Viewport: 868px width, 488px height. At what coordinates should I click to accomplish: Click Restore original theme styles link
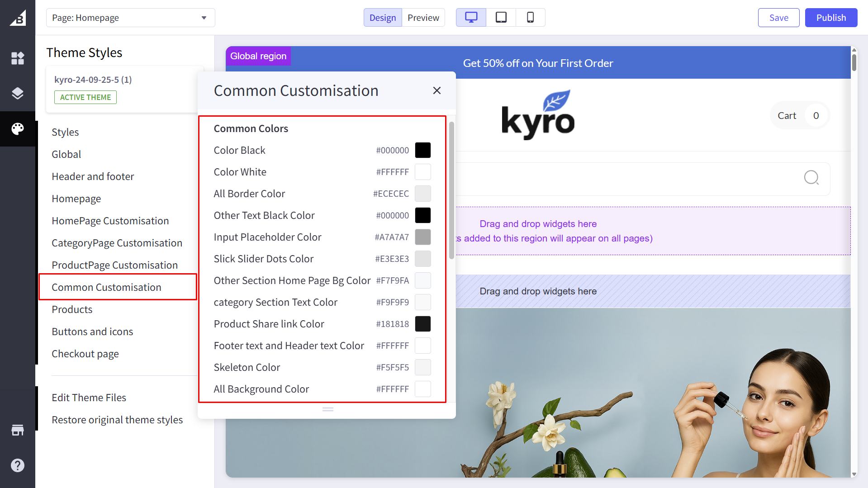117,420
